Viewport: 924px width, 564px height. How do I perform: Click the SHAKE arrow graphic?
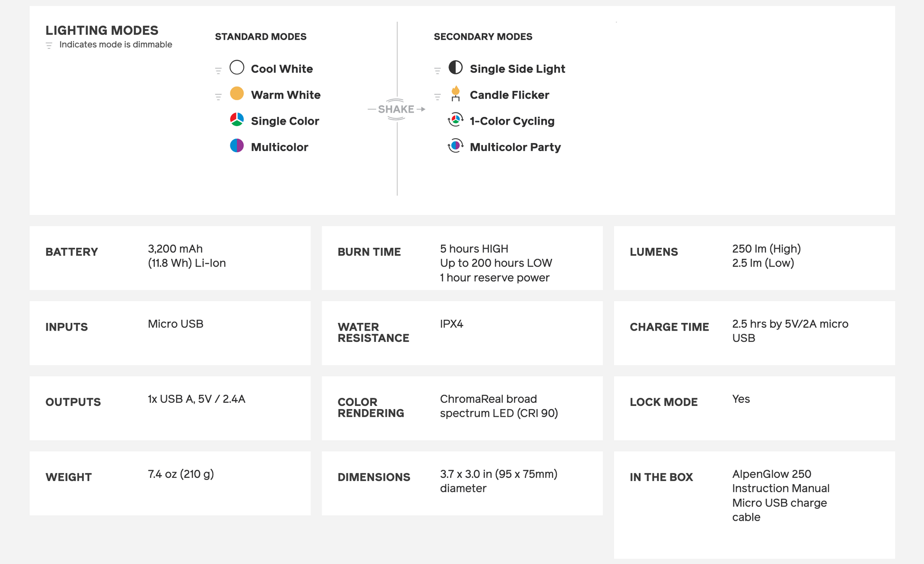tap(396, 109)
